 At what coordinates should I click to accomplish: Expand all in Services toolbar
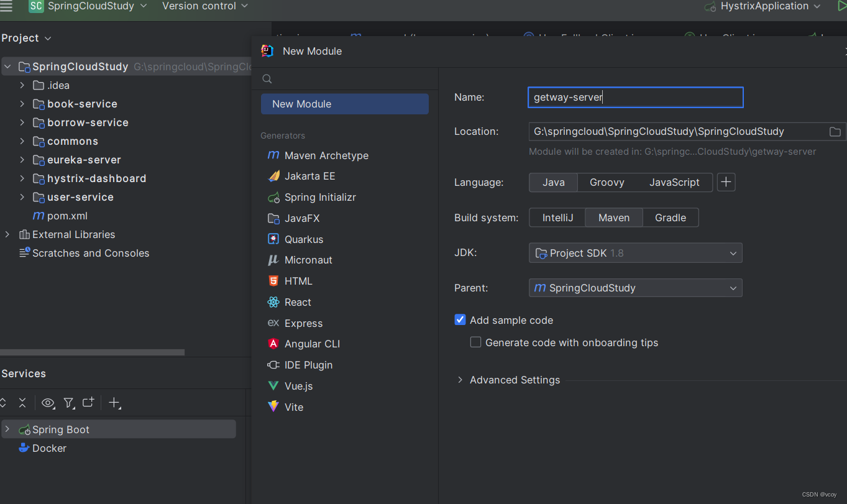[x=2, y=403]
